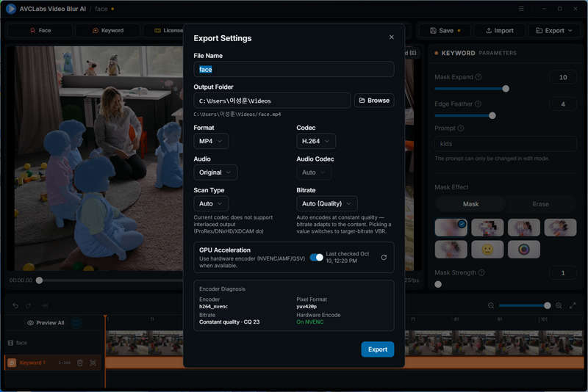Click the Prompt help icon

[x=461, y=128]
